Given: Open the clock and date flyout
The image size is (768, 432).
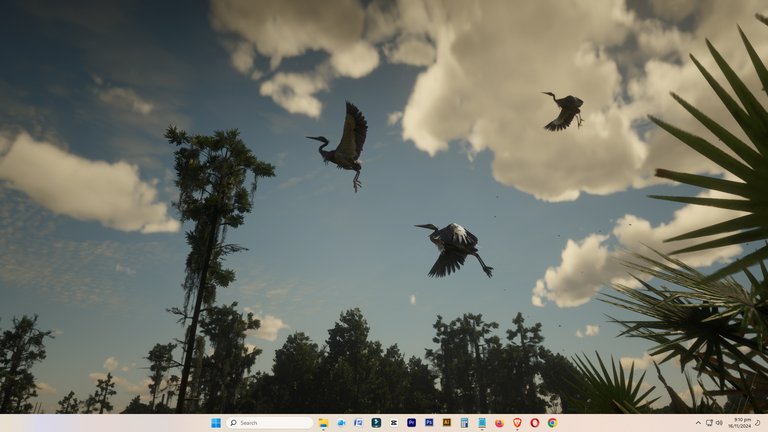Looking at the screenshot, I should [x=739, y=423].
